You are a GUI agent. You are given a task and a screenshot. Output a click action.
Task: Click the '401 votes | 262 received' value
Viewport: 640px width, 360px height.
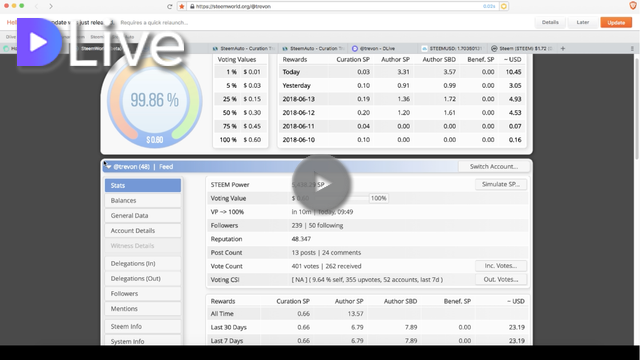(326, 266)
